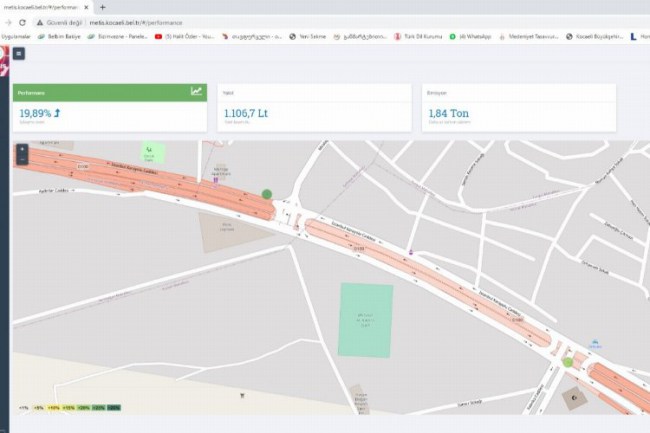Click the darkest green legend swatch
Viewport: 650px width, 433px height.
[114, 408]
